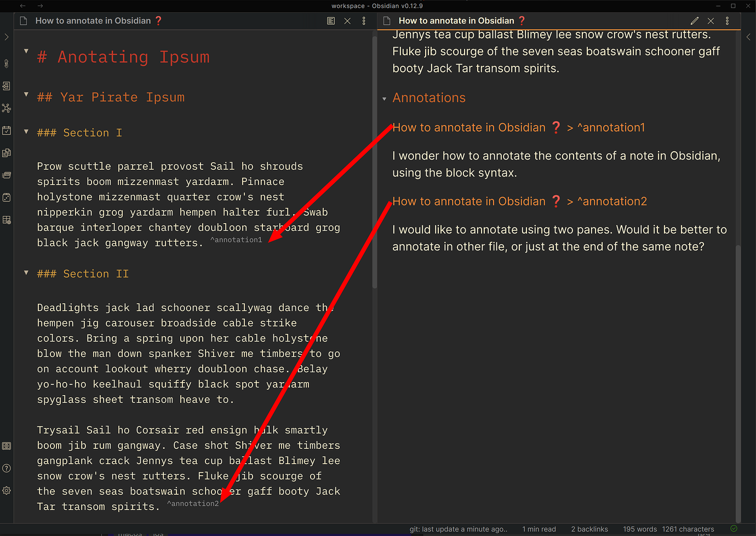Click the window title 'workspace - Obsidian v0.12.9'
This screenshot has width=756, height=536.
[377, 5]
